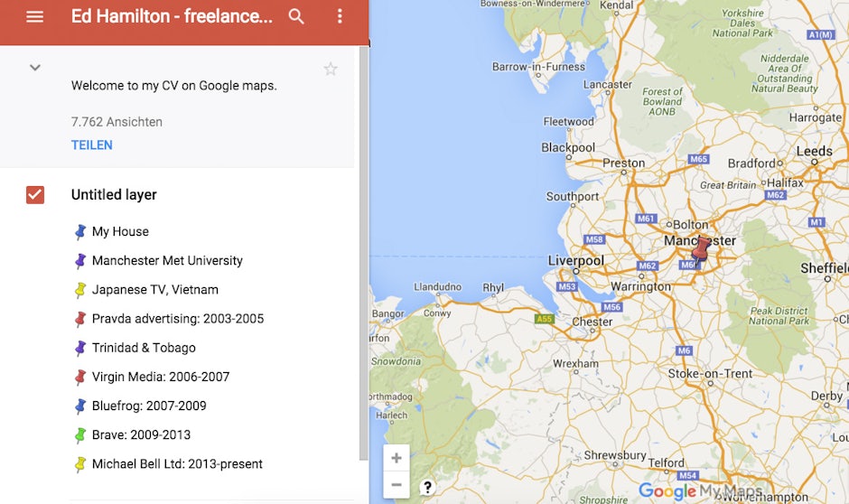This screenshot has height=504, width=849.
Task: Click the 7.762 Ansichten view count
Action: click(117, 122)
